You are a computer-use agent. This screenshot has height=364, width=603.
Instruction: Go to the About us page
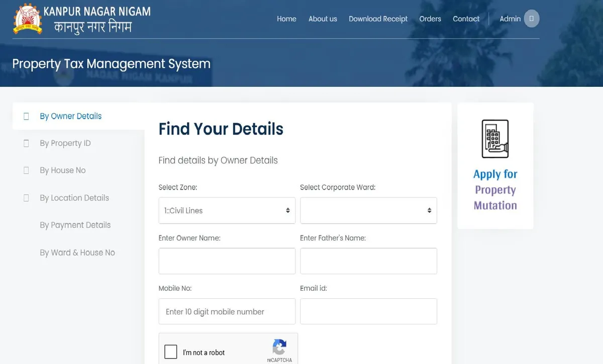tap(323, 19)
